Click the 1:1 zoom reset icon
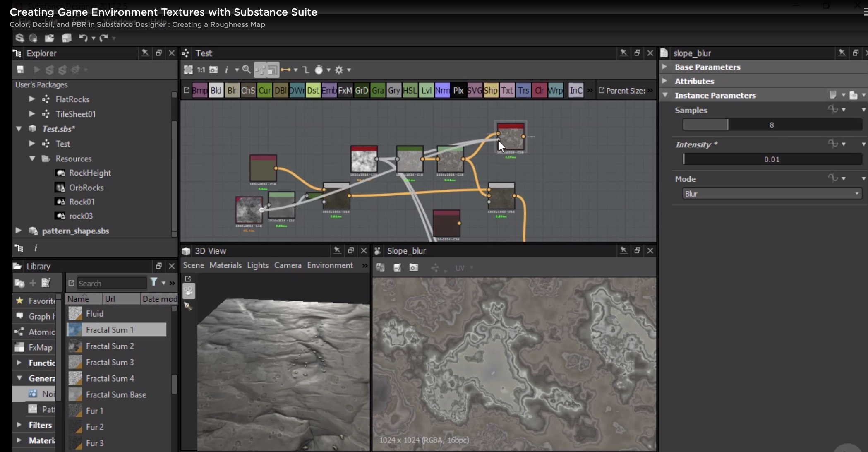This screenshot has height=452, width=868. 201,70
